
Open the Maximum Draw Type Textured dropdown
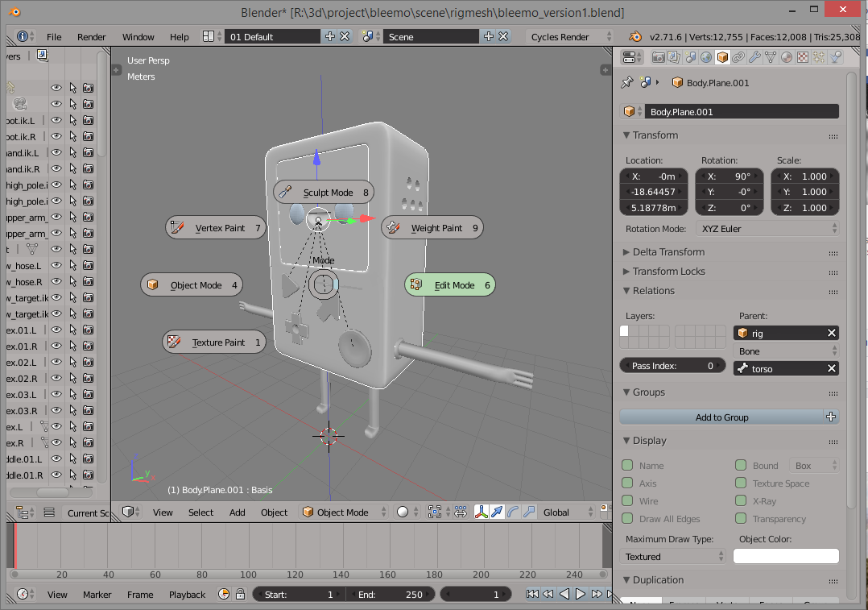[675, 557]
